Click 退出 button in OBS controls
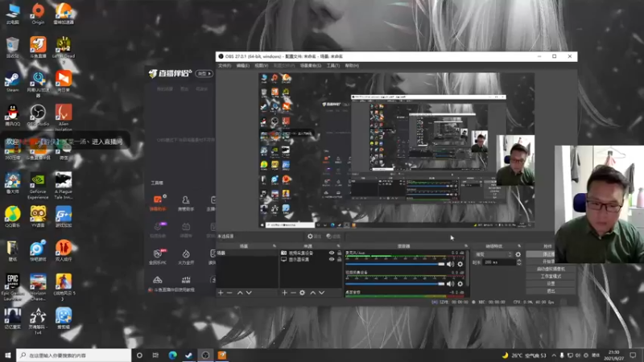This screenshot has height=362, width=644. click(551, 291)
